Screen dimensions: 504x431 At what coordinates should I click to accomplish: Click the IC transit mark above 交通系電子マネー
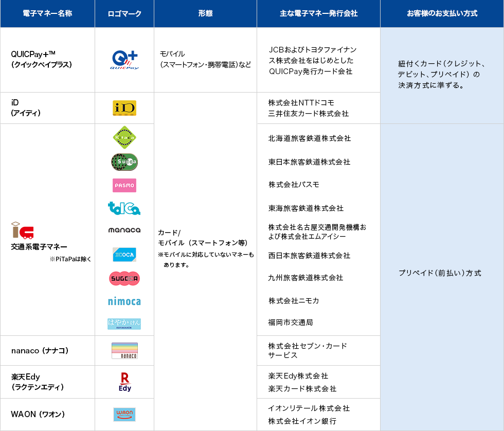tap(23, 230)
